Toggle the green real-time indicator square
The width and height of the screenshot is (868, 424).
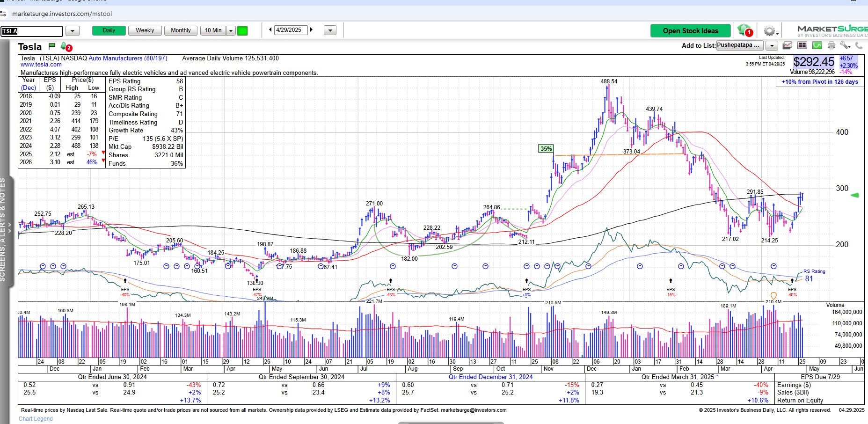pos(242,31)
